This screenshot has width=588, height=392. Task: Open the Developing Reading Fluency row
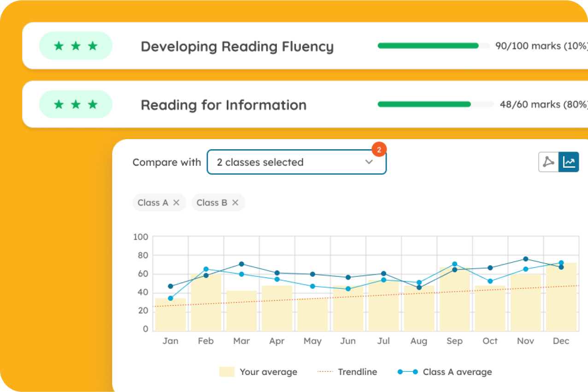pyautogui.click(x=237, y=47)
